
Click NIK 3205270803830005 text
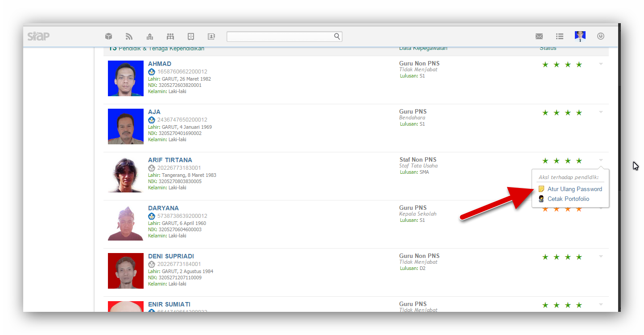[x=175, y=181]
